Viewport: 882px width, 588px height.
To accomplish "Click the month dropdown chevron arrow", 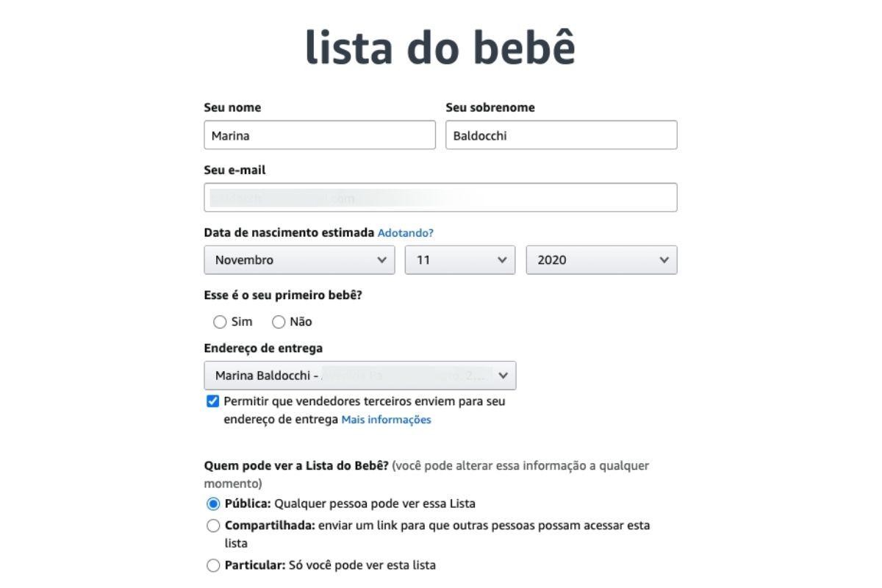I will 381,260.
